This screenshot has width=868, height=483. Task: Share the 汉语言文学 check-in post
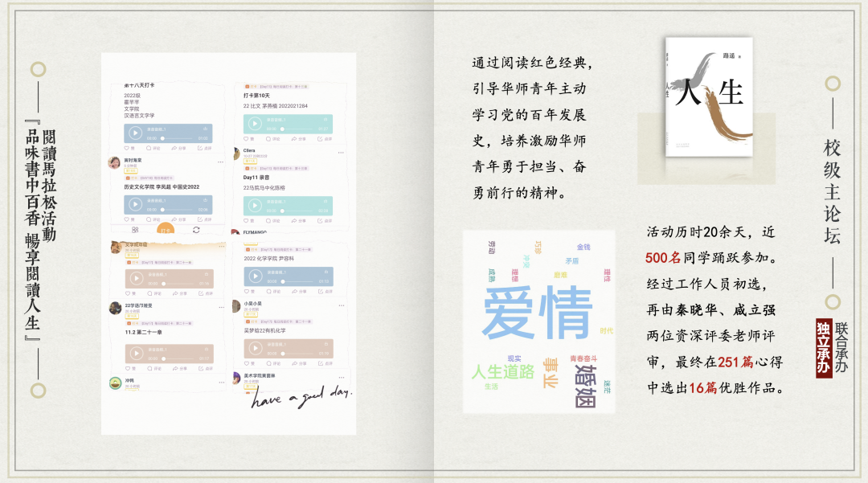(178, 148)
